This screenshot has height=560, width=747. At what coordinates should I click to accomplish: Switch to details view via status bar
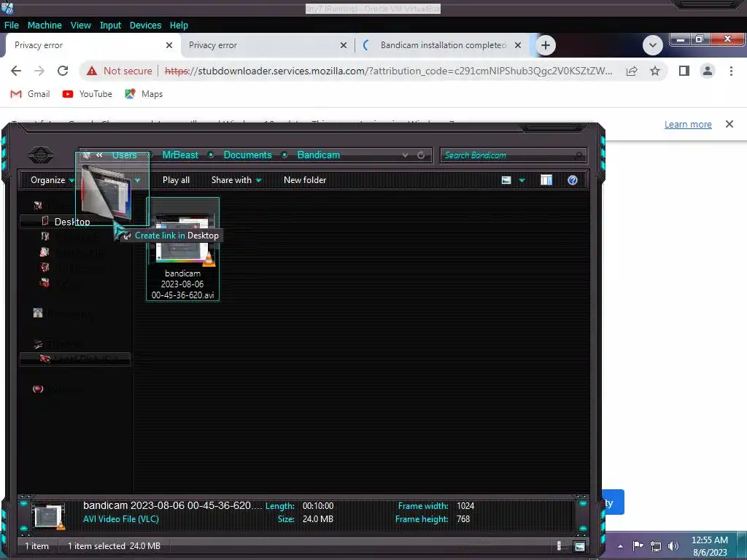[x=559, y=545]
